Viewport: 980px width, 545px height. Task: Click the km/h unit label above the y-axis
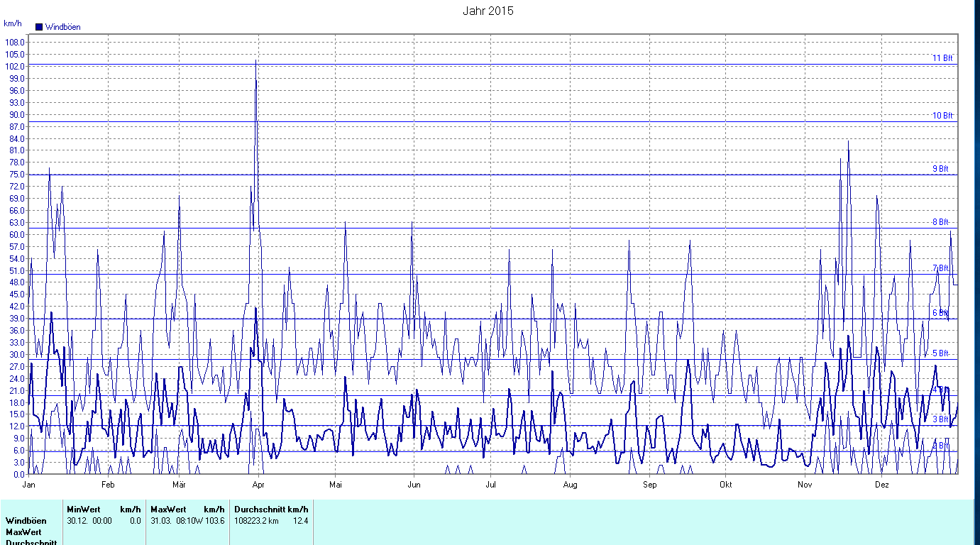tap(13, 23)
